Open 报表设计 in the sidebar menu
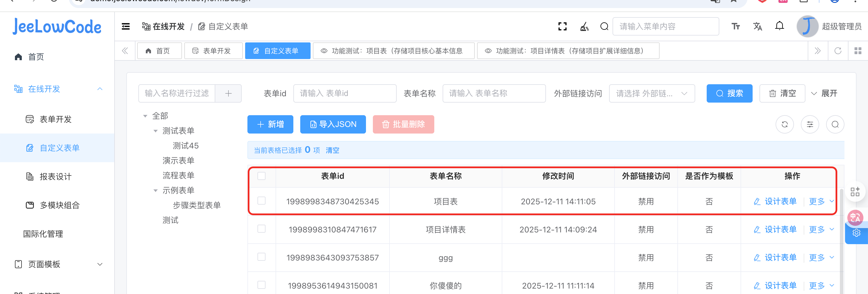The width and height of the screenshot is (868, 294). (56, 177)
